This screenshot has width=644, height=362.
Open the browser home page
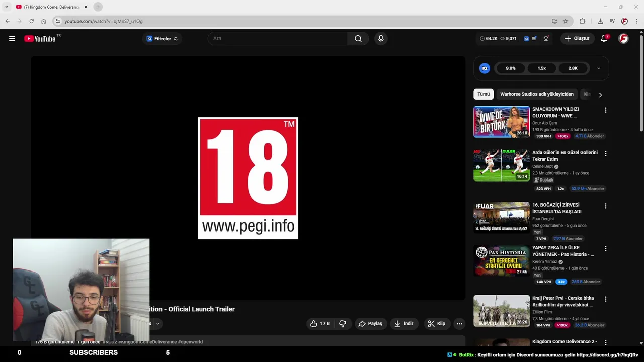coord(44,21)
